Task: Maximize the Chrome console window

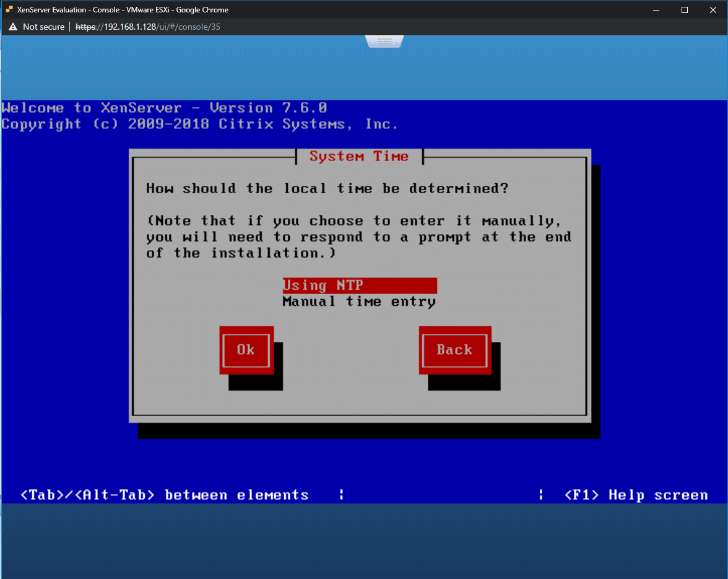Action: [x=685, y=10]
